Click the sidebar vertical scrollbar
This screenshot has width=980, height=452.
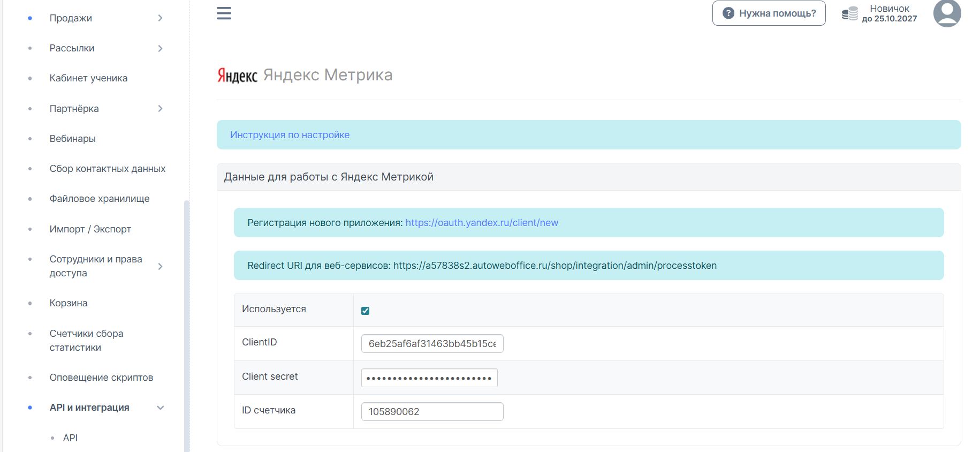pyautogui.click(x=187, y=321)
